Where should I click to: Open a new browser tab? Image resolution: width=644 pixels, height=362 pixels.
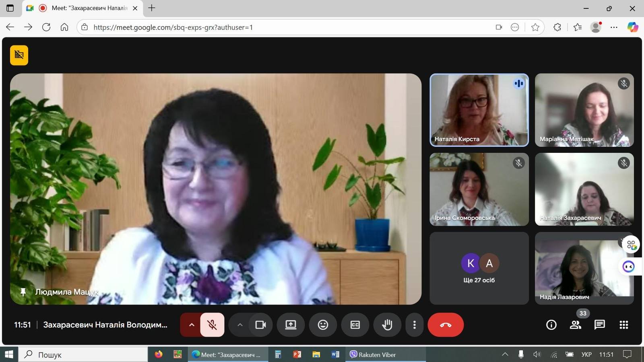pos(152,8)
